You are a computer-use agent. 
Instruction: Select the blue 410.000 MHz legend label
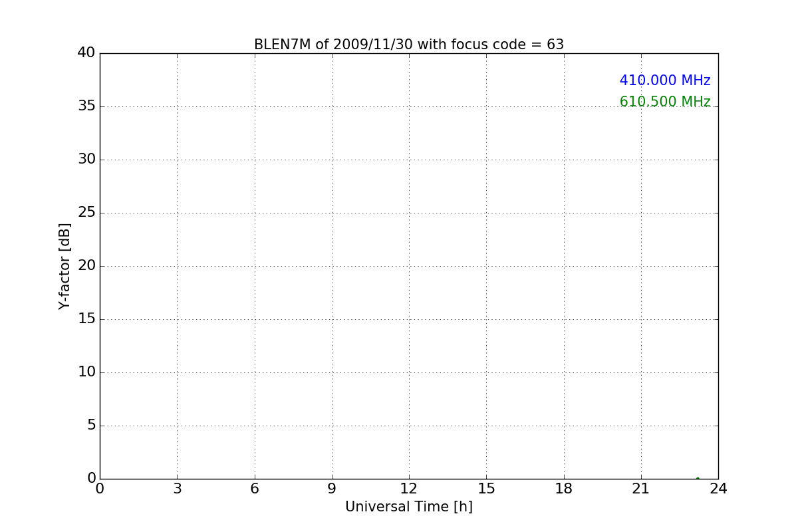(x=665, y=80)
